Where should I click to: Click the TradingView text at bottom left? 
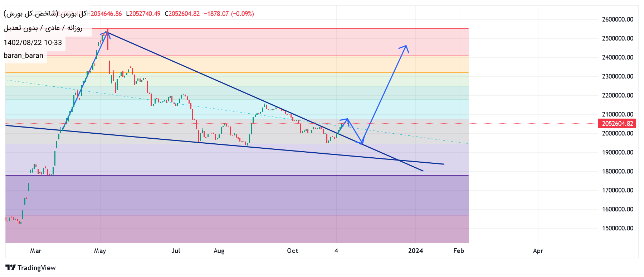[x=36, y=268]
